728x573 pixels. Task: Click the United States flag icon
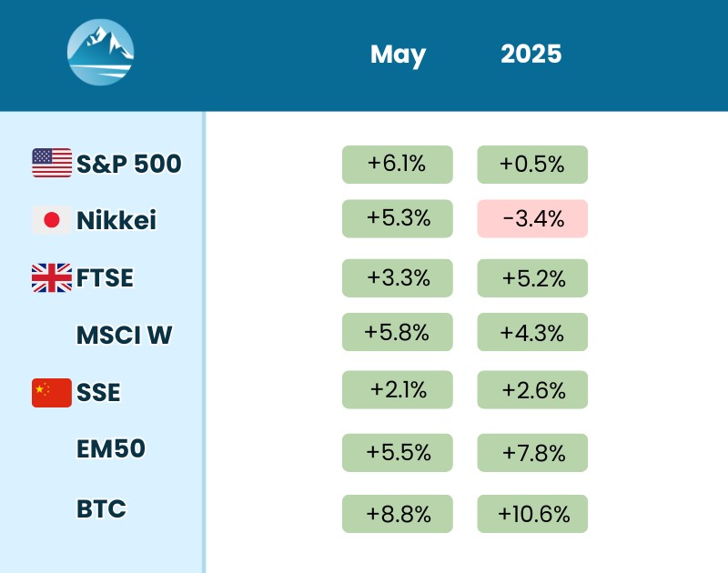[x=52, y=163]
